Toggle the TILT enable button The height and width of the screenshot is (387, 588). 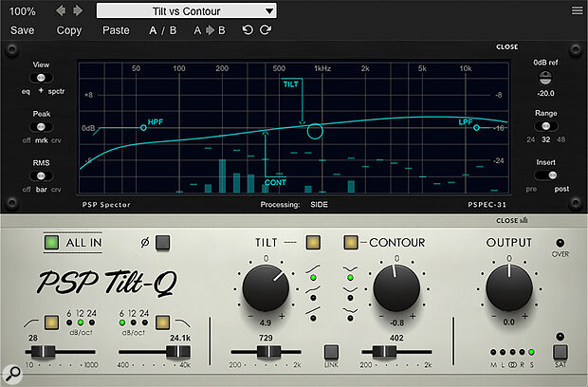(x=313, y=243)
